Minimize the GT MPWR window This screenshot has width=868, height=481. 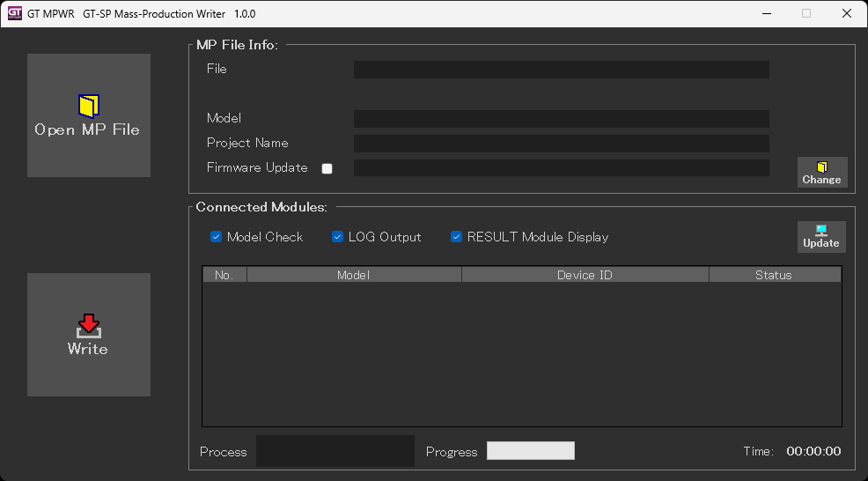(766, 13)
